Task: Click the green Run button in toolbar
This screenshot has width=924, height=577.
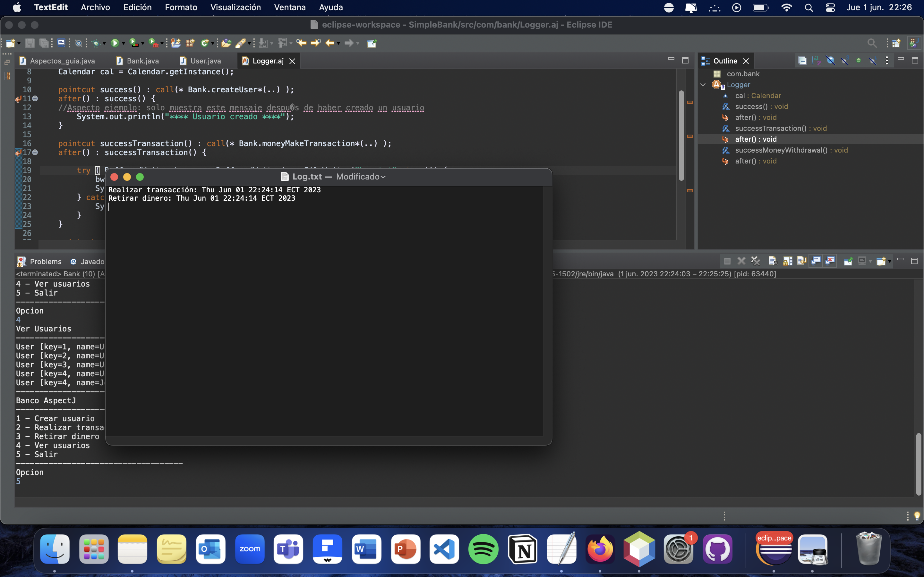Action: click(x=115, y=43)
